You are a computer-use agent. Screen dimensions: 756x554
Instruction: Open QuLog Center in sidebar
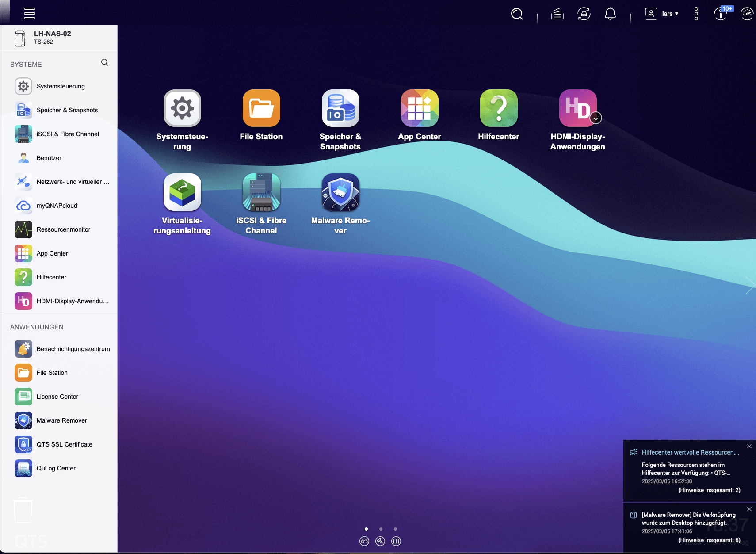coord(59,468)
